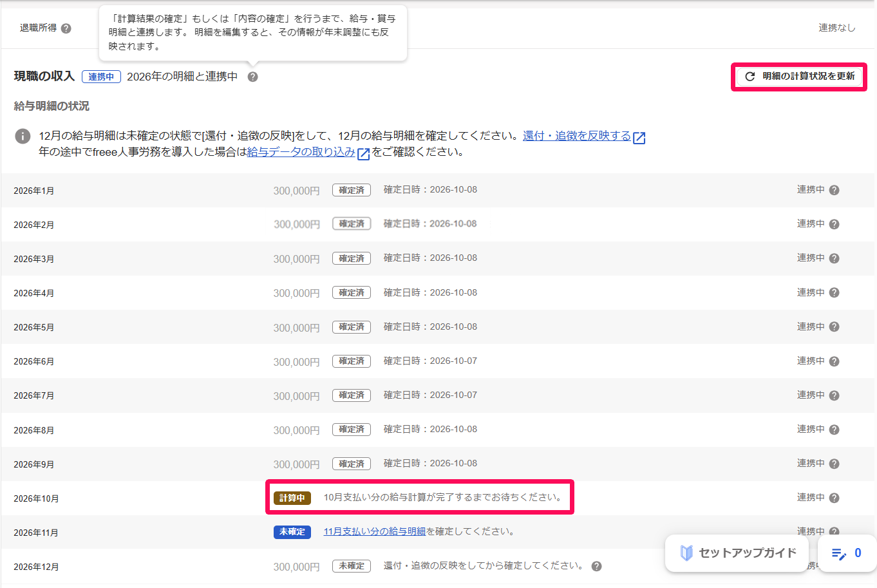This screenshot has height=588, width=877.
Task: Click 連携中 help icon in 2026年3月 row
Action: (x=834, y=258)
